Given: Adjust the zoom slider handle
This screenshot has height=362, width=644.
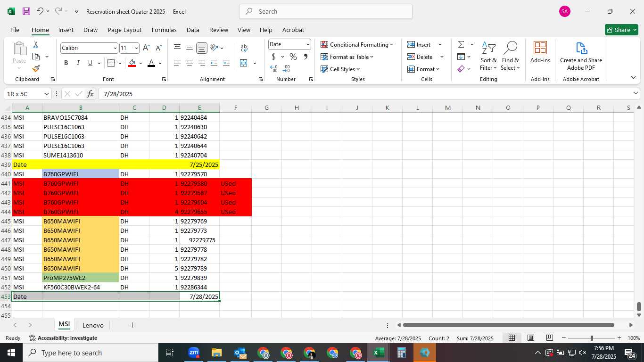Looking at the screenshot, I should pos(591,338).
